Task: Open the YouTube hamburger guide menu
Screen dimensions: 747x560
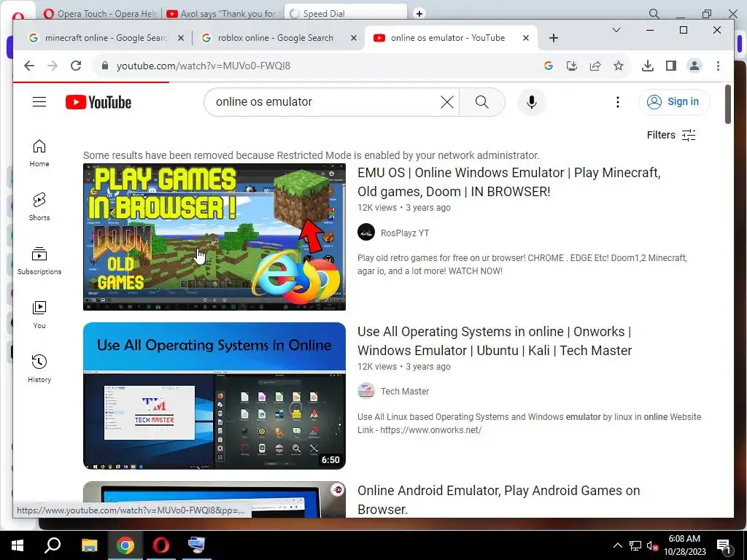Action: 39,102
